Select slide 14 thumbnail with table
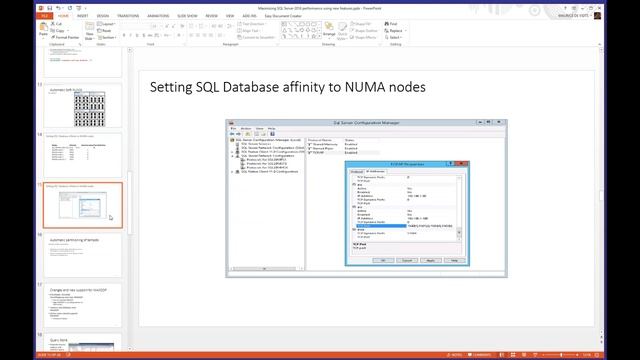The image size is (640, 360). (83, 156)
